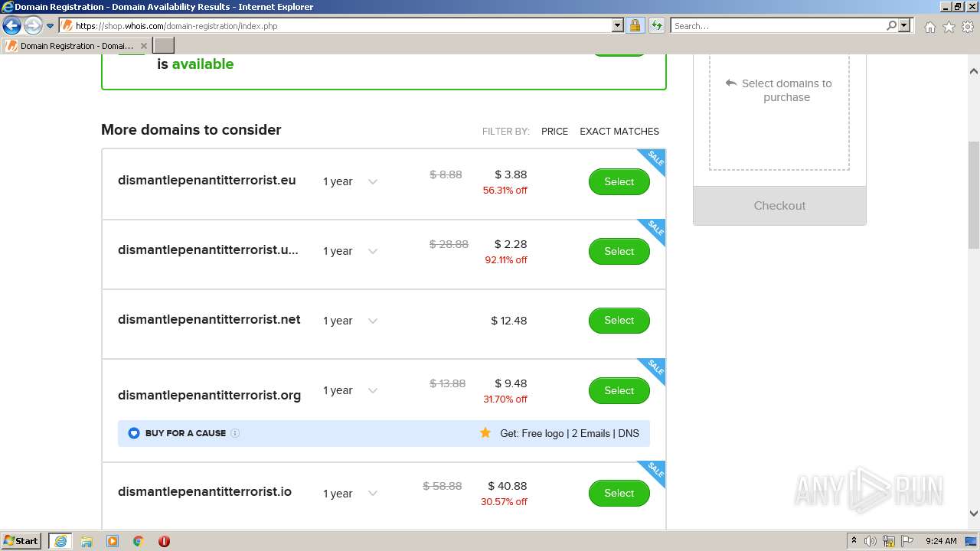Open the media player taskbar icon

113,541
